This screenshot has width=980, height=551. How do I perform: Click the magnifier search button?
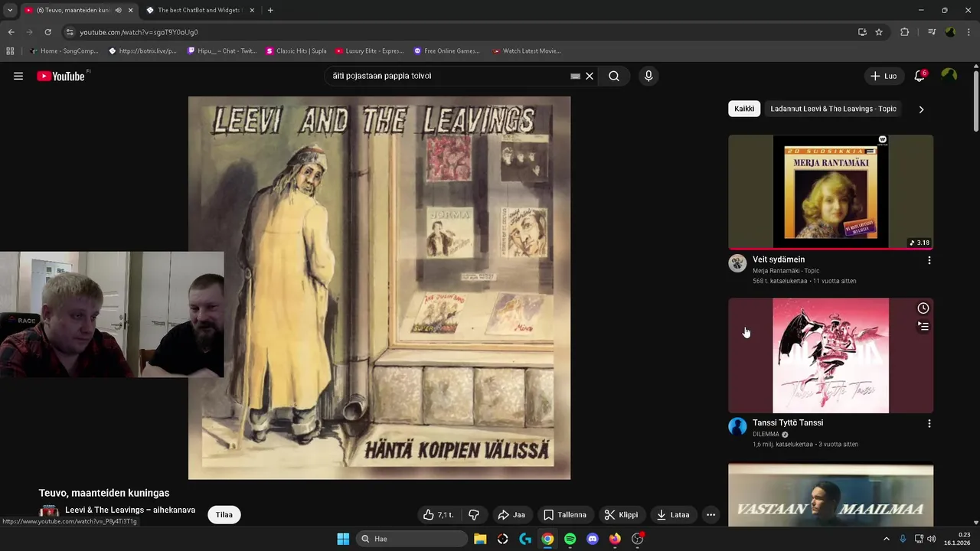614,76
